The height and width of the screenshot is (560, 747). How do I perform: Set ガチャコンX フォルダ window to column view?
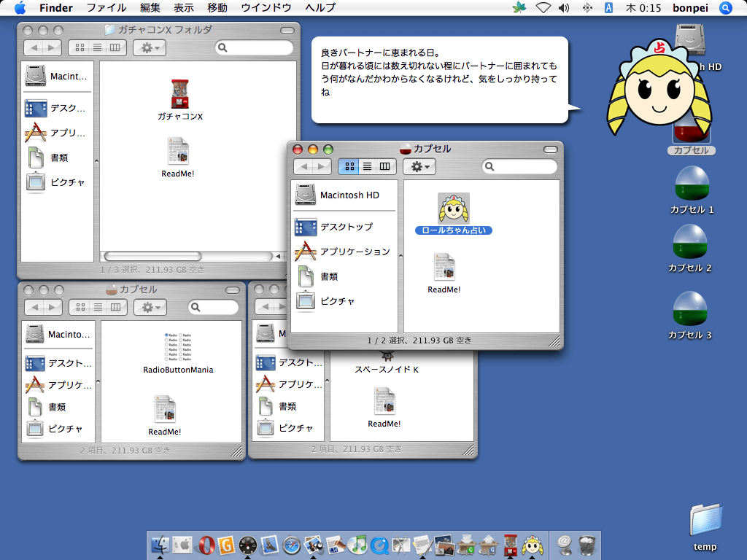[115, 47]
